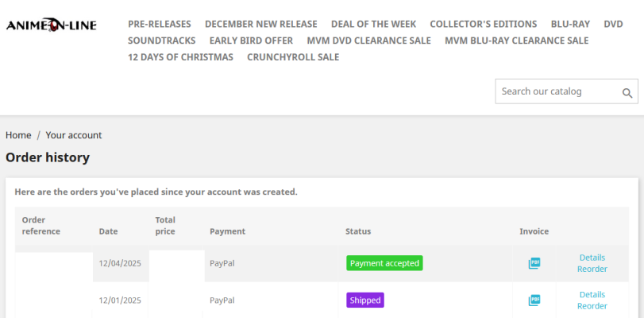The image size is (644, 318).
Task: View MVM Blu-Ray Clearance Sale
Action: coord(517,41)
